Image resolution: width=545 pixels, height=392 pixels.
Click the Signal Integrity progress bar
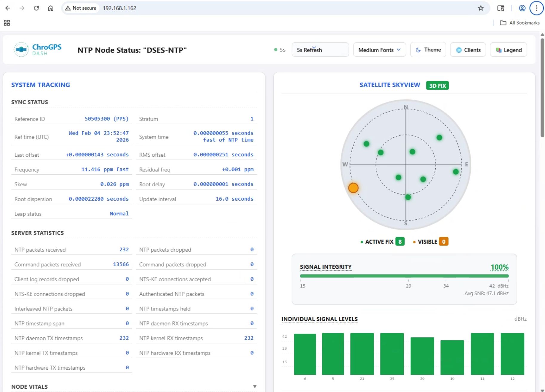coord(404,276)
